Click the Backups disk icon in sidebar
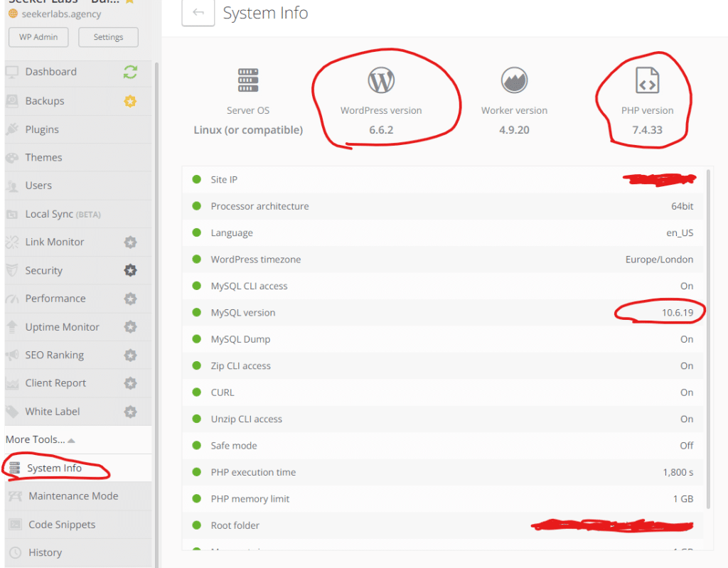Viewport: 728px width, 568px height. click(x=12, y=101)
